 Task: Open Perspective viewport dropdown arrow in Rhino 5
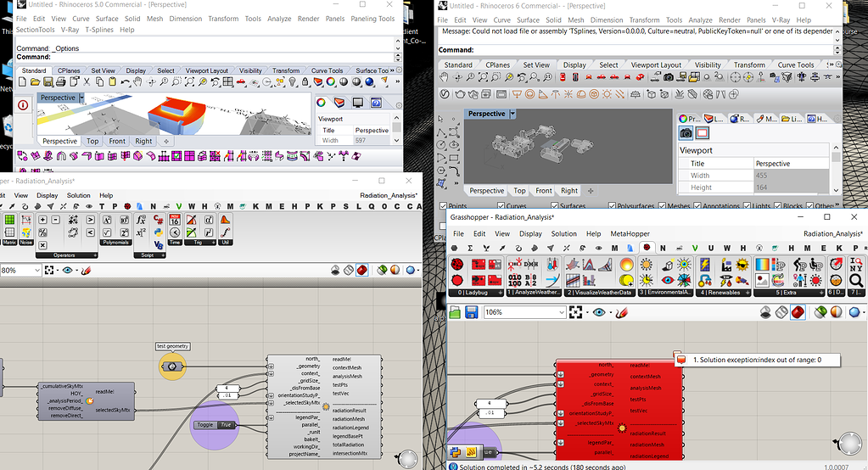(81, 98)
